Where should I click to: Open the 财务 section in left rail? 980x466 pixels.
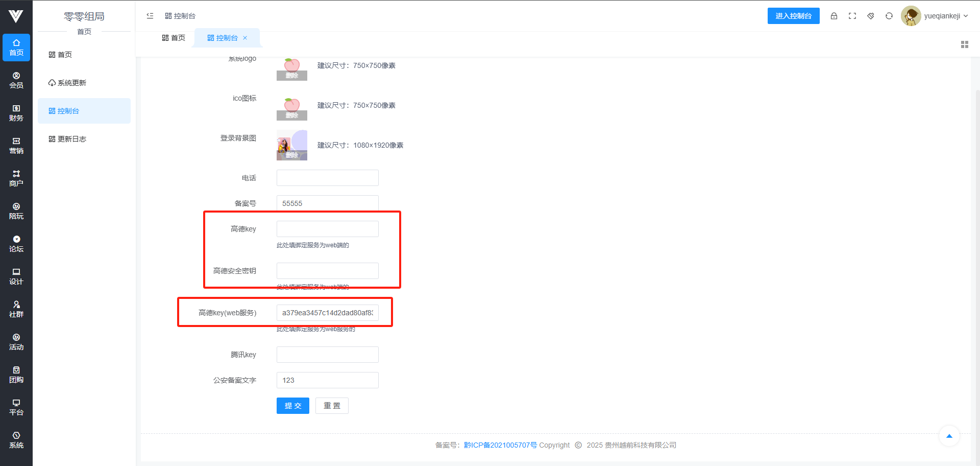[x=16, y=113]
